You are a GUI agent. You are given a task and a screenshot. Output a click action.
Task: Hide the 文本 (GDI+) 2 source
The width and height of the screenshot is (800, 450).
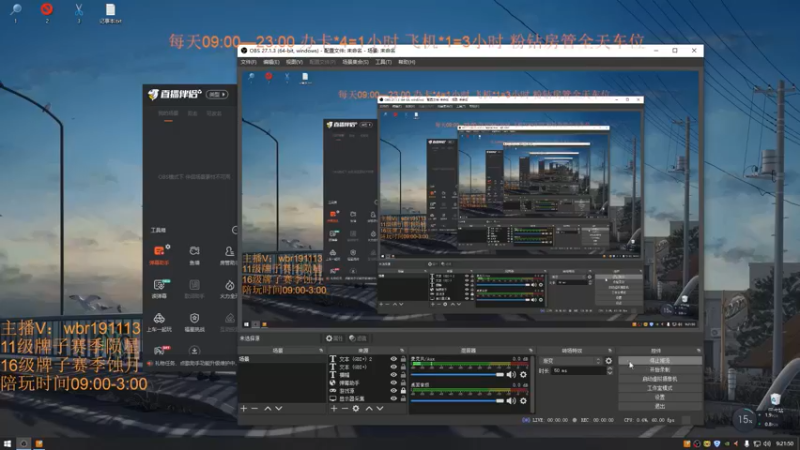pos(393,359)
